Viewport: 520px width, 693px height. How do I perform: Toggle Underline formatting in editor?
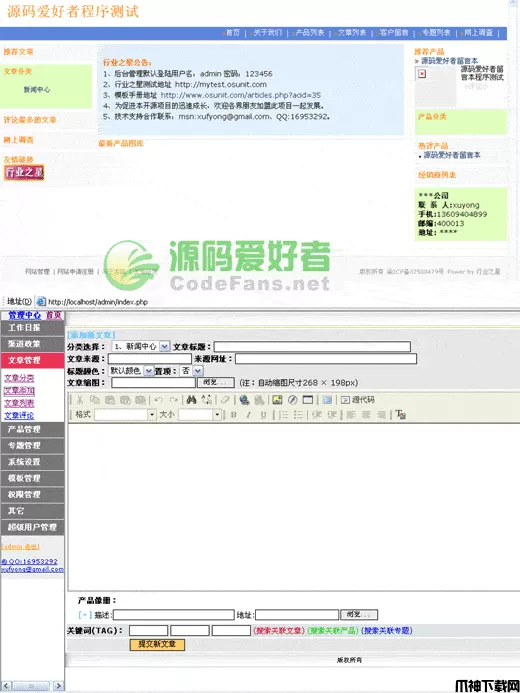tap(264, 415)
